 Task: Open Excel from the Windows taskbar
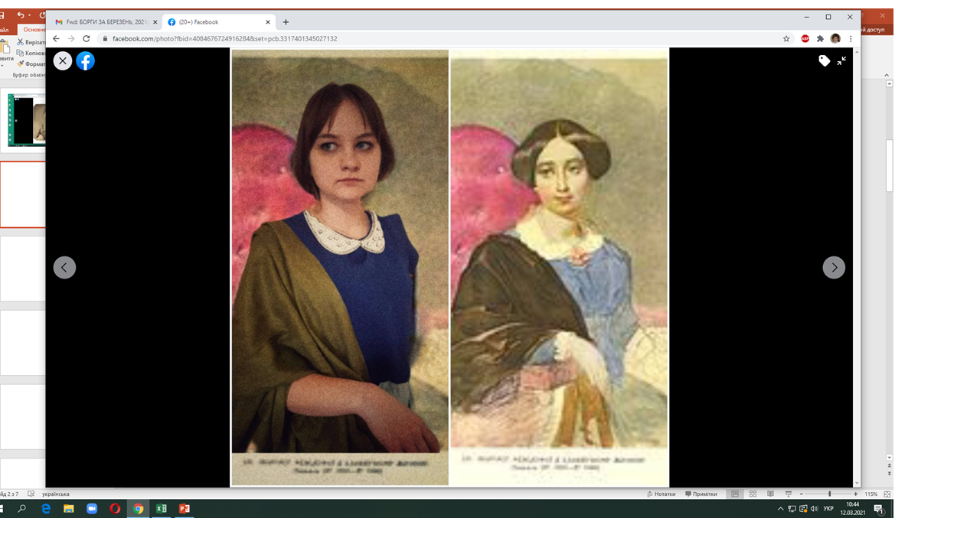point(161,509)
